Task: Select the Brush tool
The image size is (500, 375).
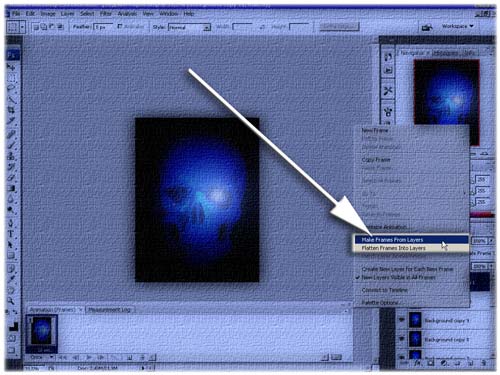Action: click(x=11, y=145)
